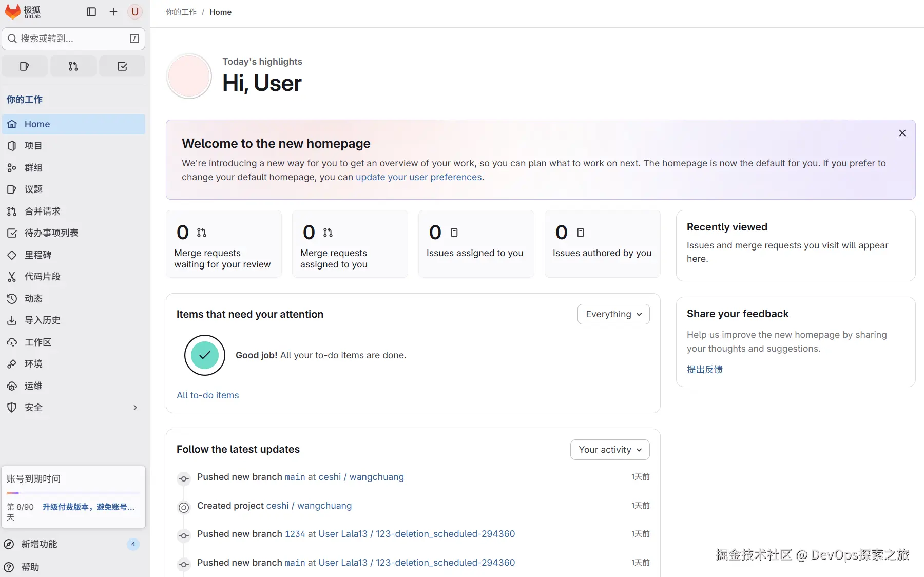Toggle the sidebar collapse icon
The image size is (924, 577).
[91, 12]
